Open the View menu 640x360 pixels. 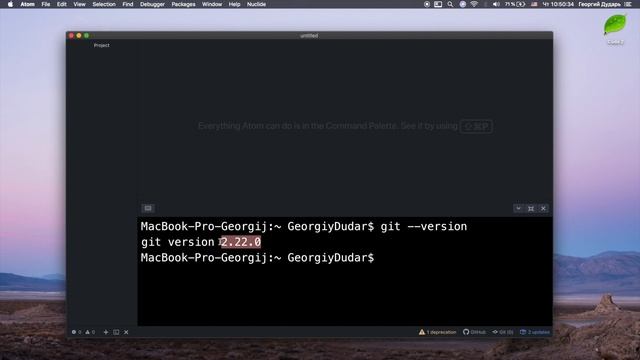(79, 4)
